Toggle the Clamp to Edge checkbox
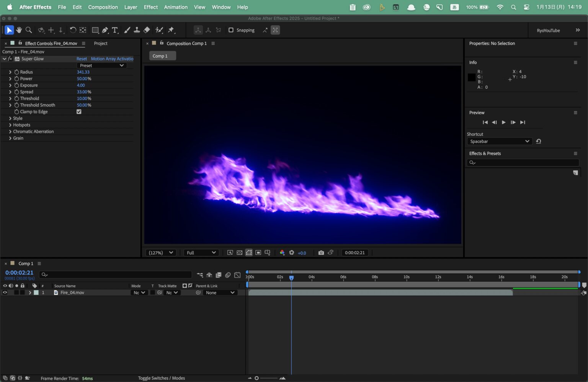Image resolution: width=588 pixels, height=382 pixels. pos(79,111)
